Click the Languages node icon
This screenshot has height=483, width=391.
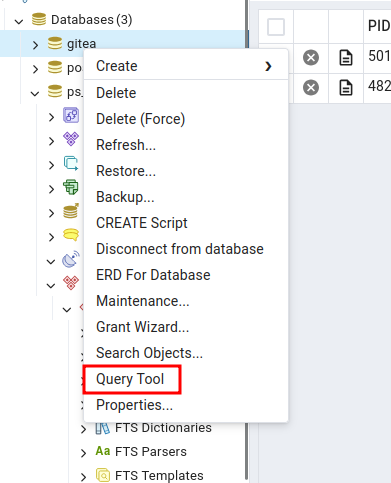tap(71, 235)
